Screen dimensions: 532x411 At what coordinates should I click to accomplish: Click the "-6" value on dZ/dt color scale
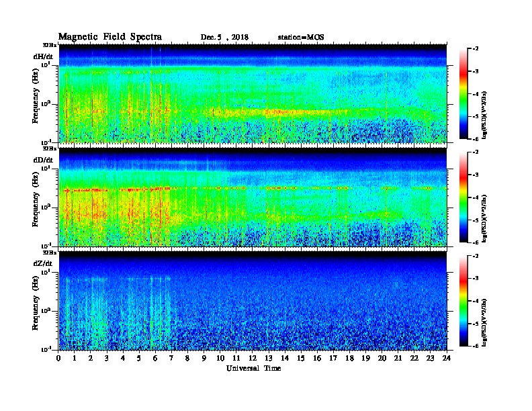[x=476, y=346]
